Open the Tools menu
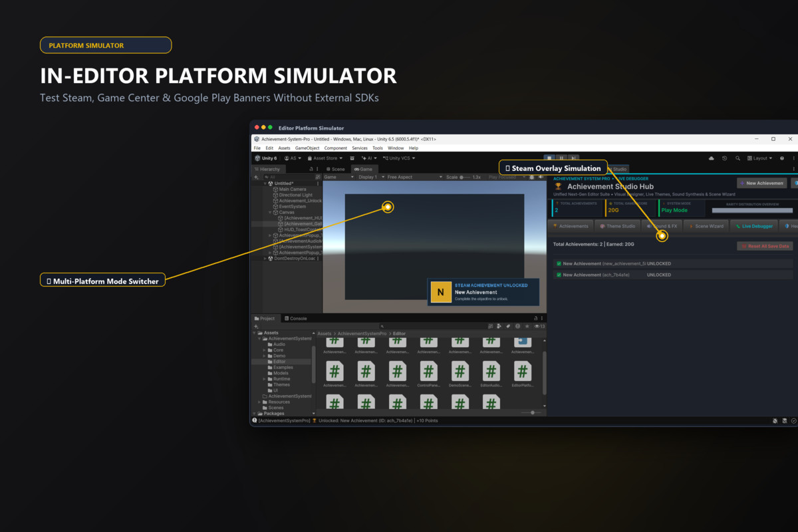 click(378, 148)
